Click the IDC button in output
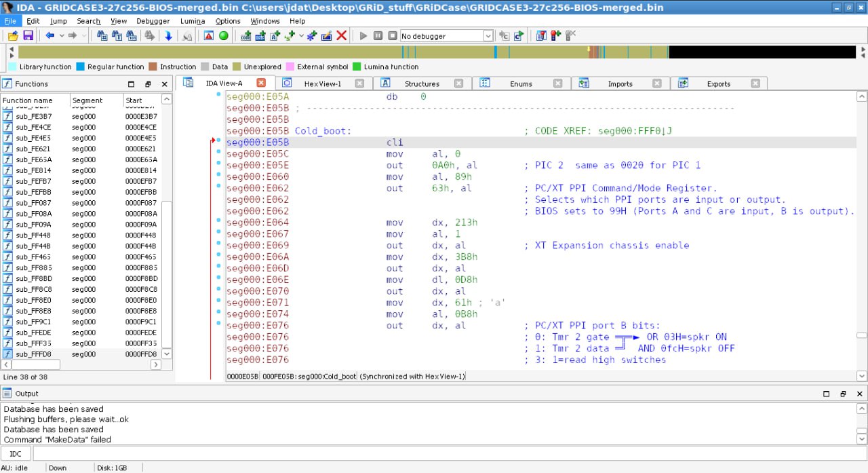868x473 pixels. (x=16, y=454)
